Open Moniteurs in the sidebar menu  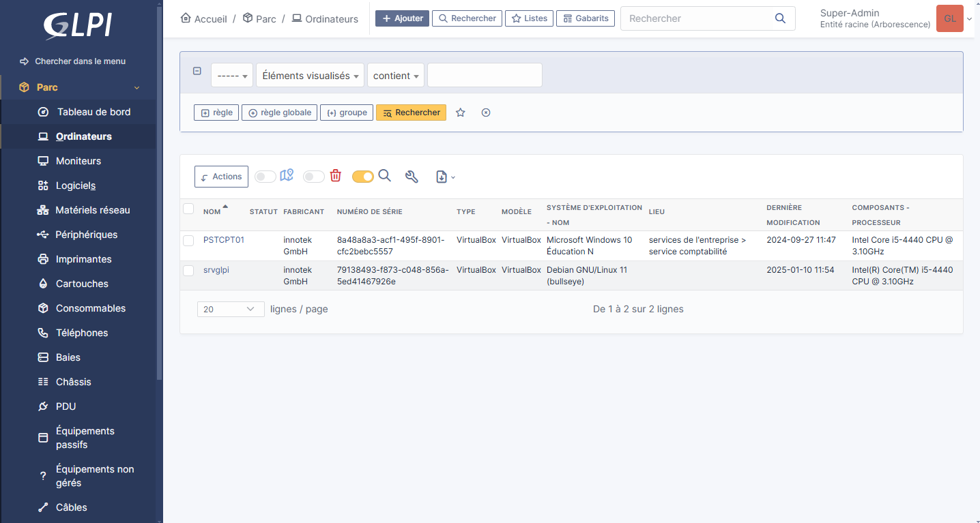point(78,161)
